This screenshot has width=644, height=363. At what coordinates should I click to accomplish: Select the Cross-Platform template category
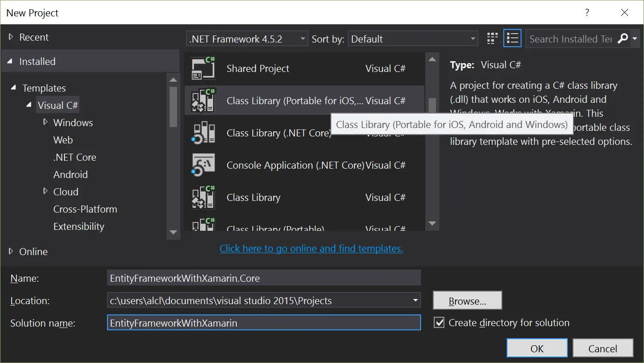(85, 209)
